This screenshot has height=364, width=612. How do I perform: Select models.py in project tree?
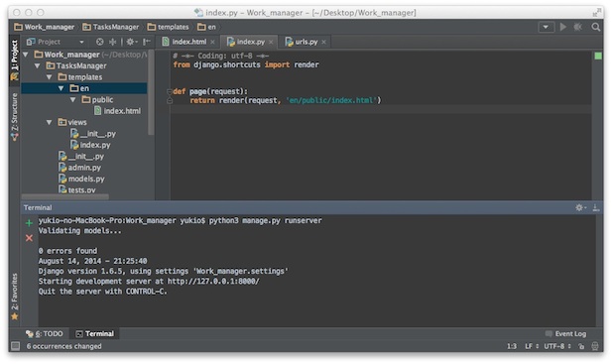click(x=81, y=180)
